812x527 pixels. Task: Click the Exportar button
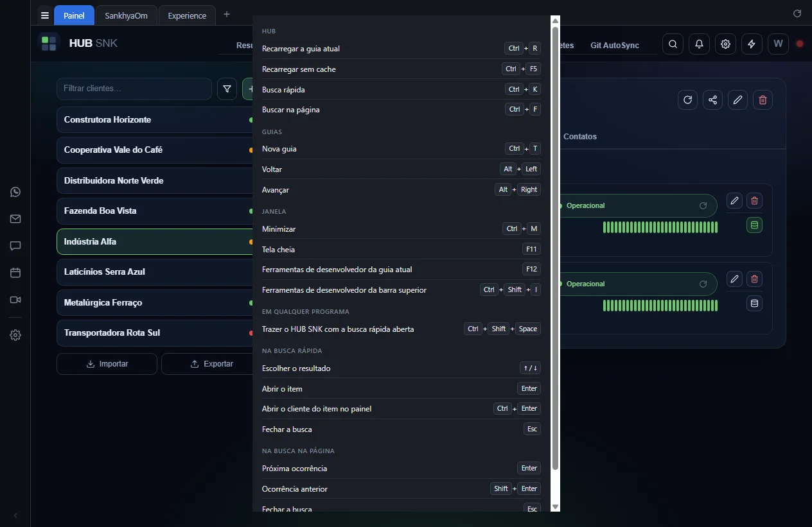click(207, 364)
